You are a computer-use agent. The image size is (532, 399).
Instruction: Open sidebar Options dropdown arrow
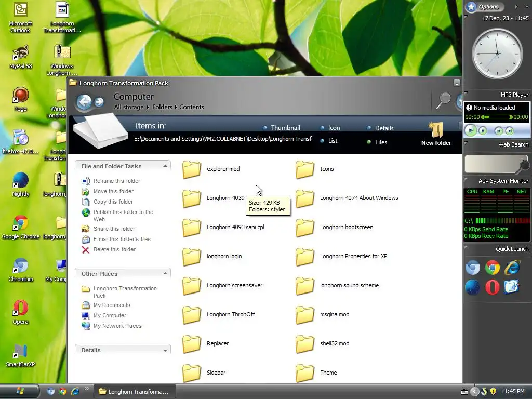point(527,7)
